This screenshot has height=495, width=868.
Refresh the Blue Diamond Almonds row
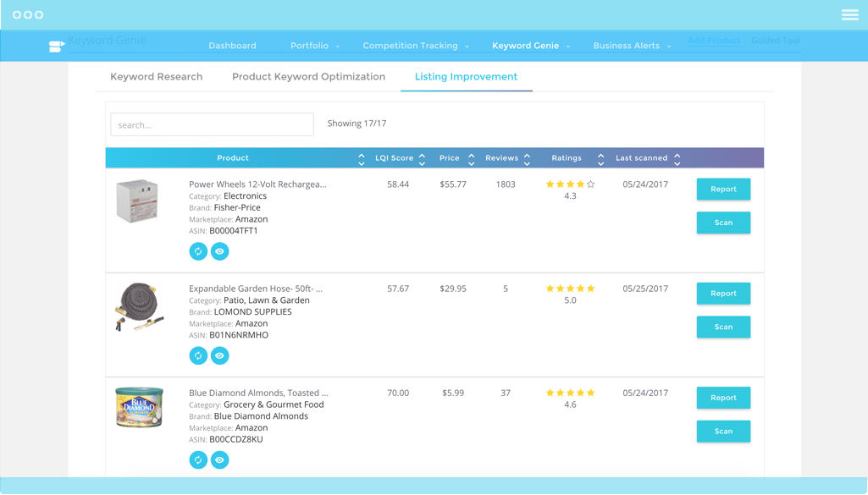(198, 459)
